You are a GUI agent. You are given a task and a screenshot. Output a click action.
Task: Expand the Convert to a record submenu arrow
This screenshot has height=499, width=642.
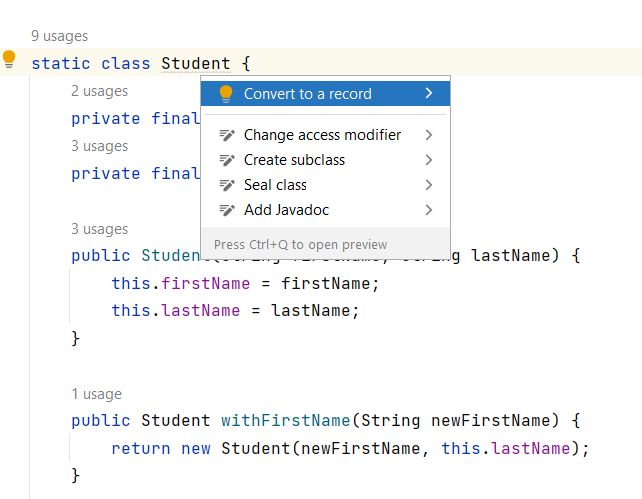(429, 94)
